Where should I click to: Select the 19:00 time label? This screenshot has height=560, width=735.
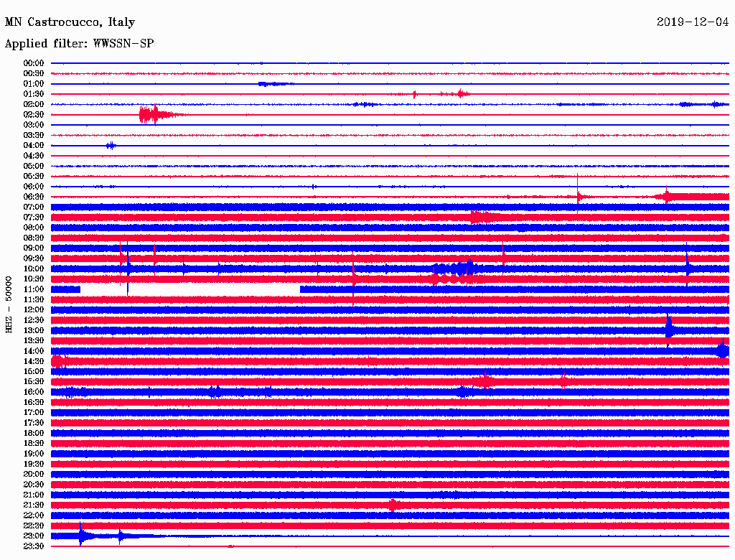tap(34, 454)
